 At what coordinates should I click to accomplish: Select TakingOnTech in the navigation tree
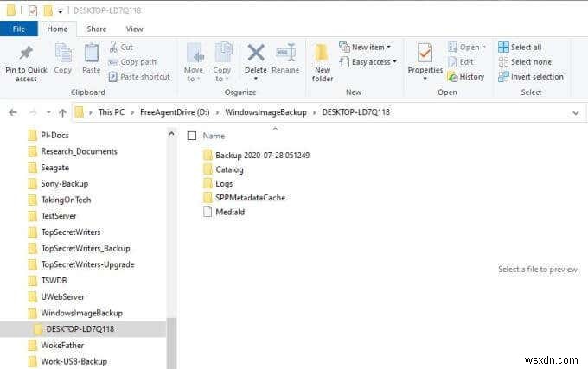point(60,200)
